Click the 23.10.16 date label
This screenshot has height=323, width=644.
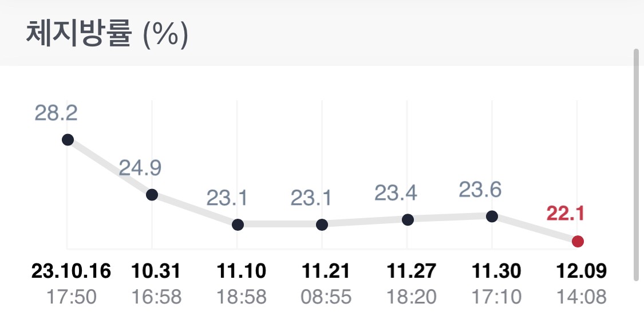click(71, 271)
